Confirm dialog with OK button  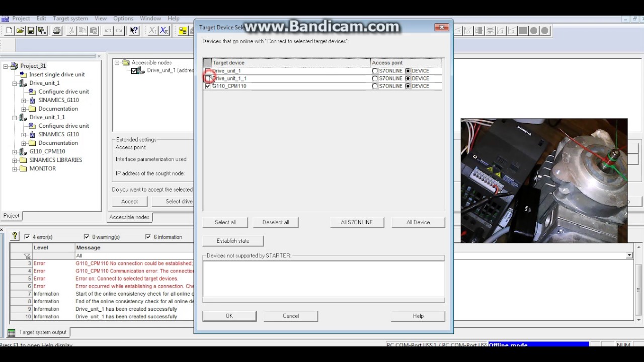coord(229,316)
